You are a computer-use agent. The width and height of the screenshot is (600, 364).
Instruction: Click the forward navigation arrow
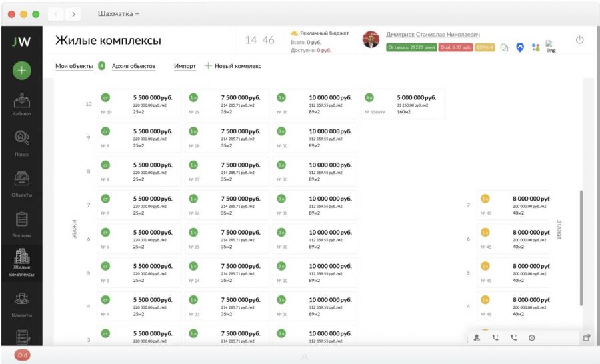coord(73,14)
